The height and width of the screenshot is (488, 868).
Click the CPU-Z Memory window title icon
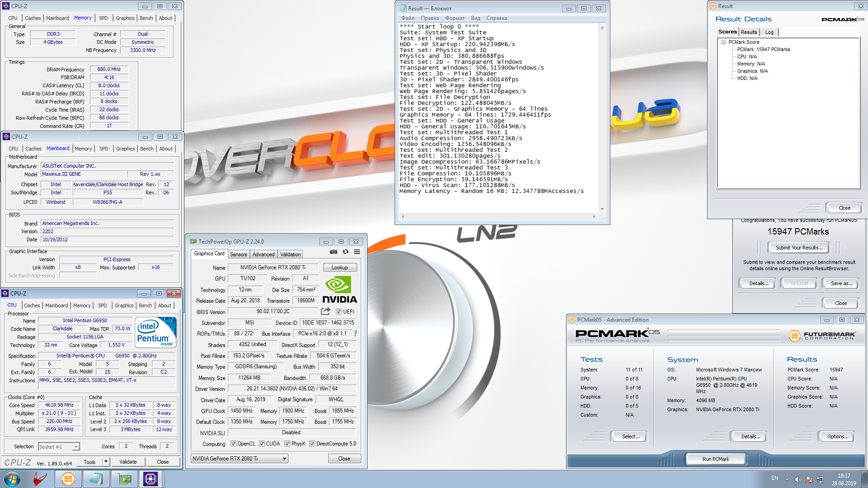[6, 6]
